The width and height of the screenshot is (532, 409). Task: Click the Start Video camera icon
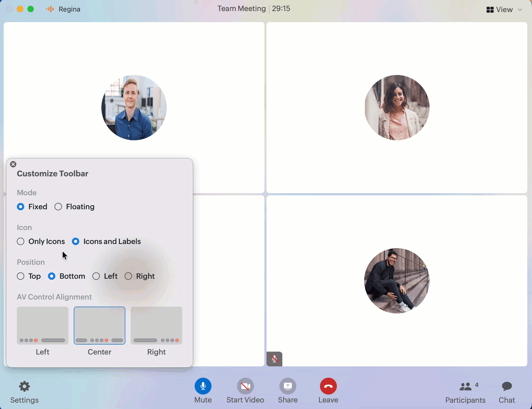(x=245, y=386)
